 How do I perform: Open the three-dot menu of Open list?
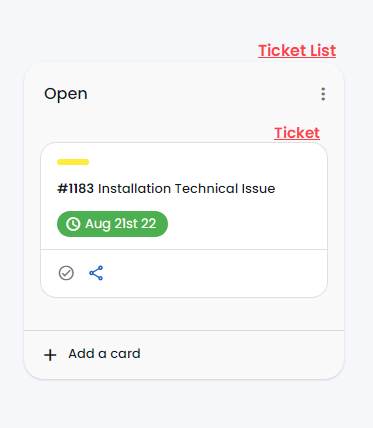coord(323,94)
